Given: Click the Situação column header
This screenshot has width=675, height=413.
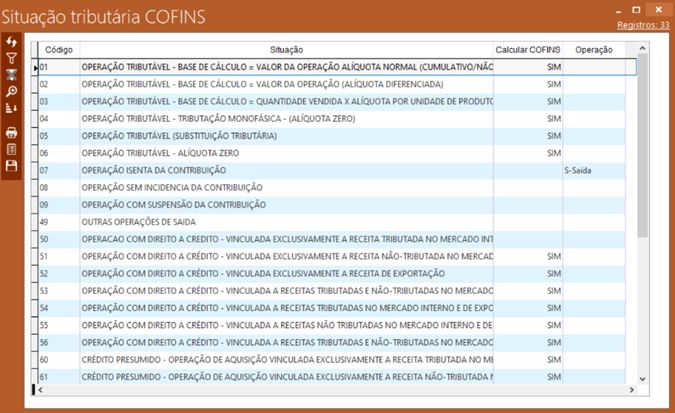Looking at the screenshot, I should (x=286, y=49).
